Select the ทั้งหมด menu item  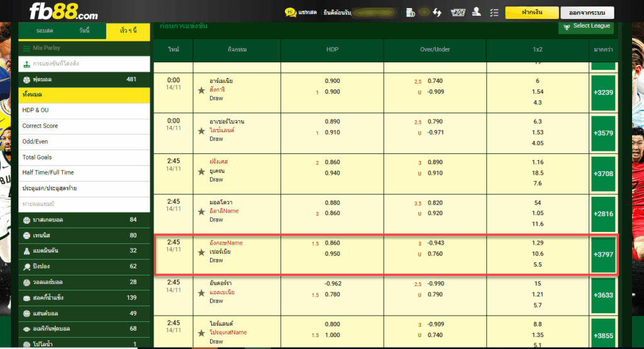84,95
